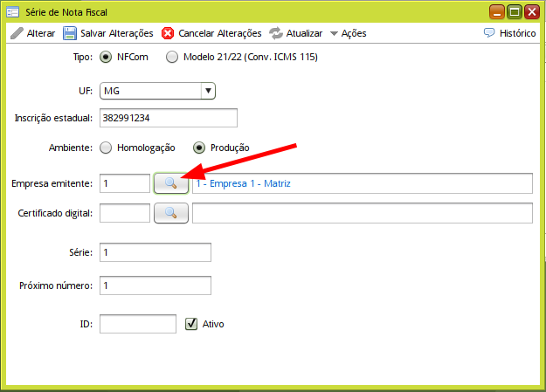Click the window icon in the title bar
Screen dimensions: 546x392
12,12
